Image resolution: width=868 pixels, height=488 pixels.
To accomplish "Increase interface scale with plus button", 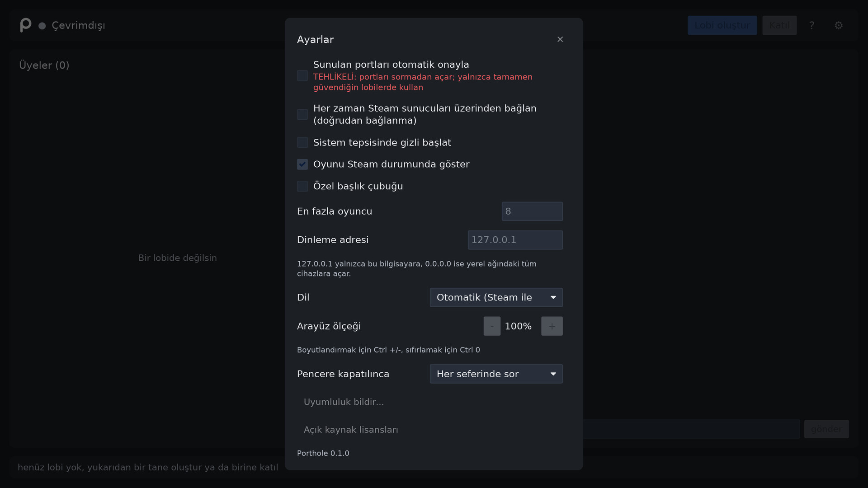I will 552,326.
